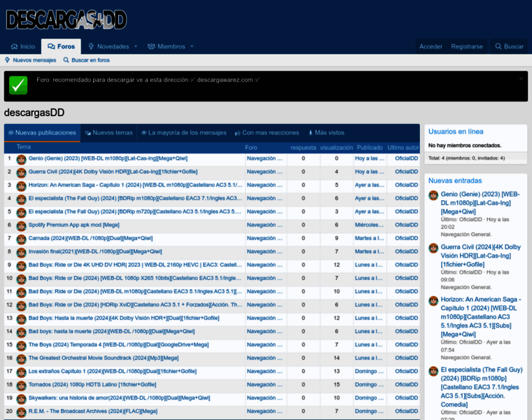This screenshot has height=420, width=532.
Task: Open Skywalkers: una historia de amor topic
Action: pos(120,398)
